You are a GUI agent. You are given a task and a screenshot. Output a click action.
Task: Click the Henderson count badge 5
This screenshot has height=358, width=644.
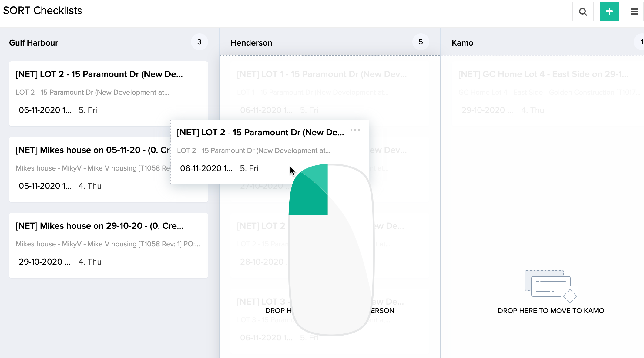(421, 42)
